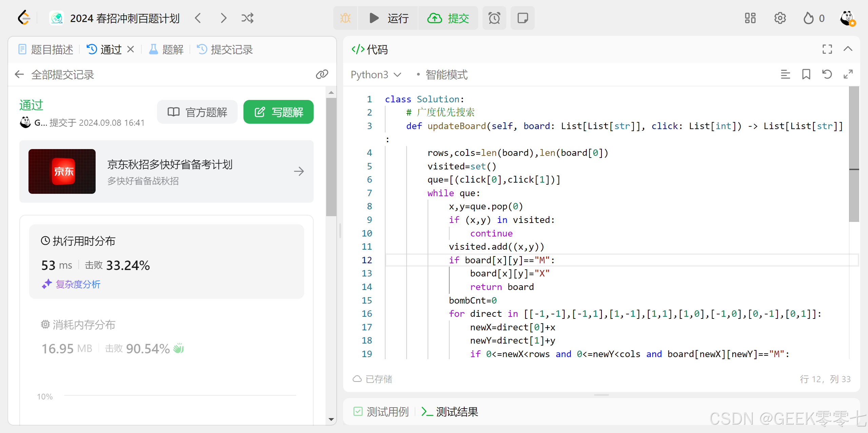Expand the code editor with diagonal arrows
Viewport: 868px width, 433px height.
click(x=848, y=75)
